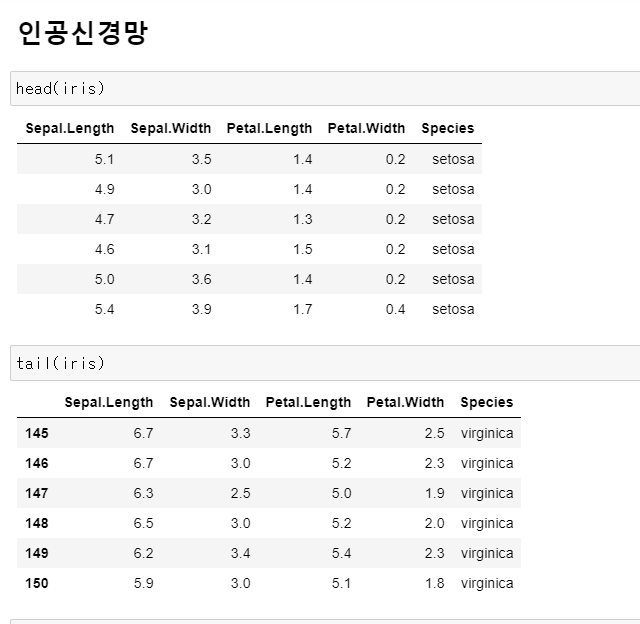Click Sepal.Length value 5.0 in head table
The image size is (640, 624).
click(104, 279)
